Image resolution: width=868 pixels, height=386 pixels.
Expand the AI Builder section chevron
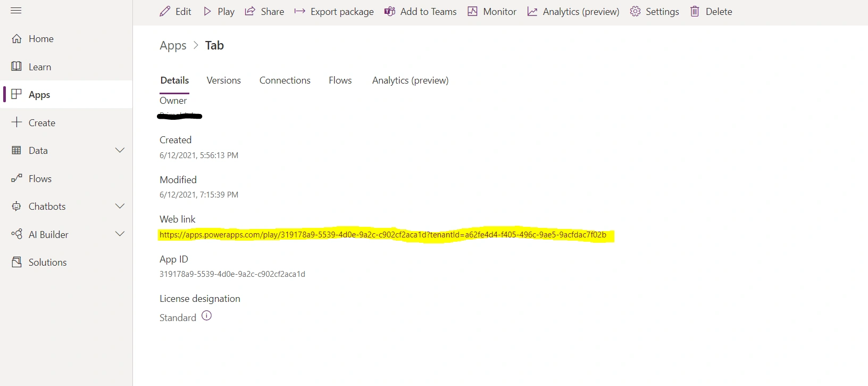click(x=120, y=234)
